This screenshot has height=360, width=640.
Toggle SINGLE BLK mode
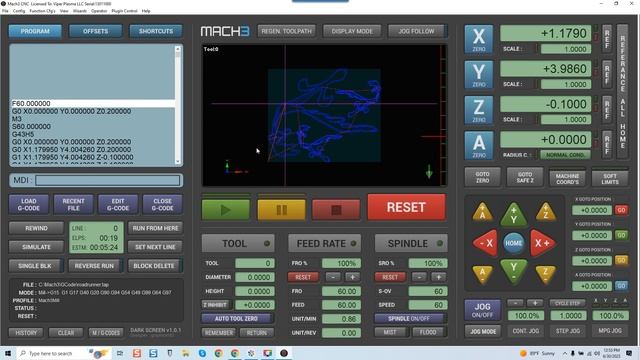[35, 266]
